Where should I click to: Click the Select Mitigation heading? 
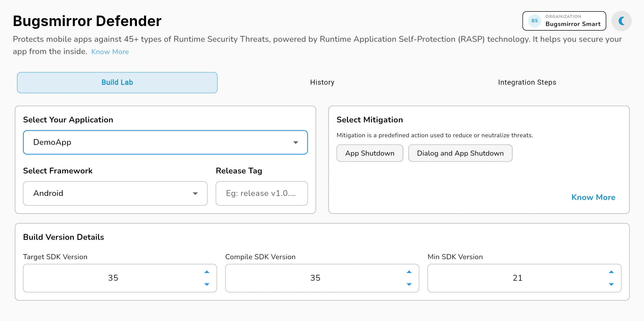(370, 120)
